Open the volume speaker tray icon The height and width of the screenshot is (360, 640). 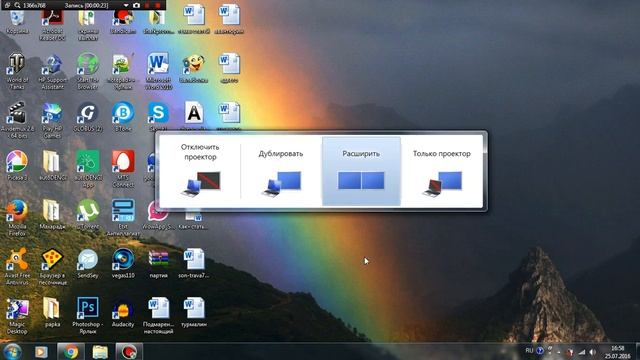592,352
